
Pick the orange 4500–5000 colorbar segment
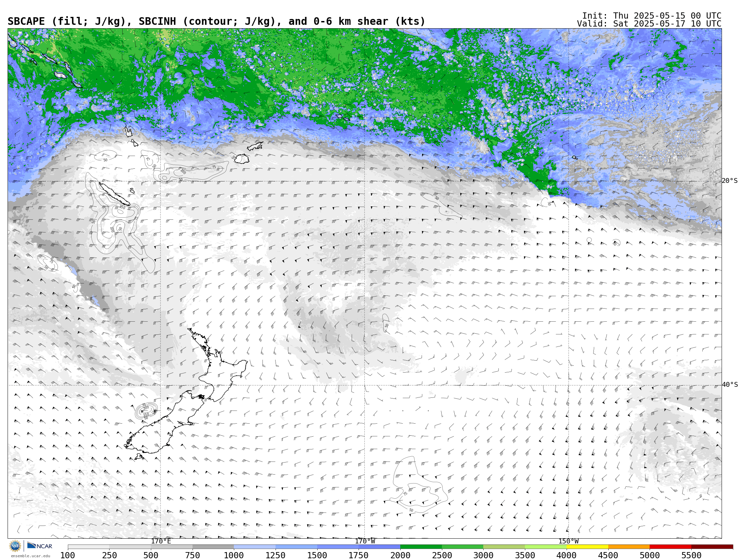point(629,547)
